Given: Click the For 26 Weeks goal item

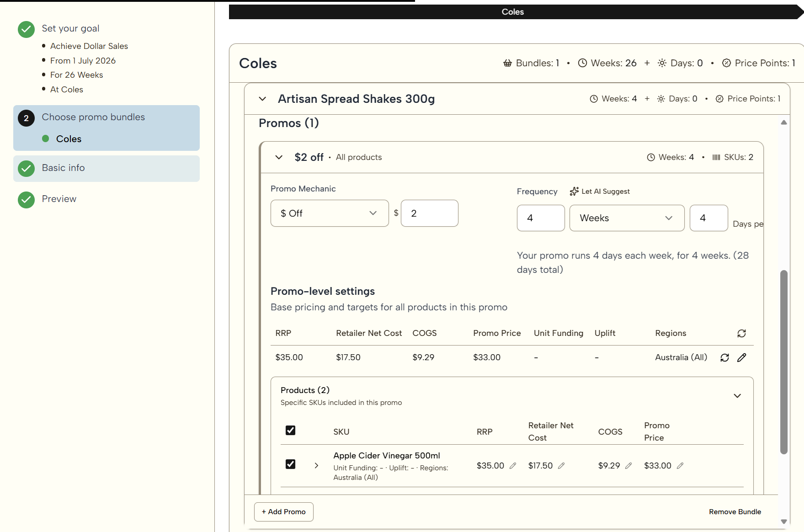Looking at the screenshot, I should click(76, 75).
